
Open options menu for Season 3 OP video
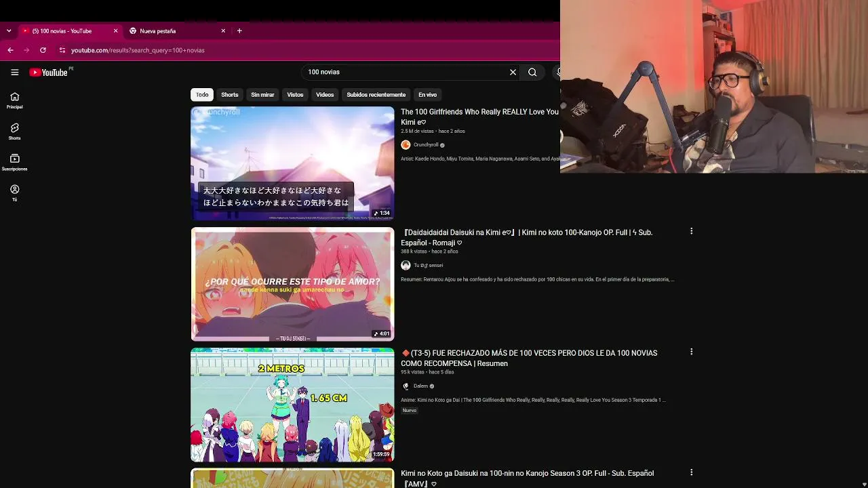691,472
